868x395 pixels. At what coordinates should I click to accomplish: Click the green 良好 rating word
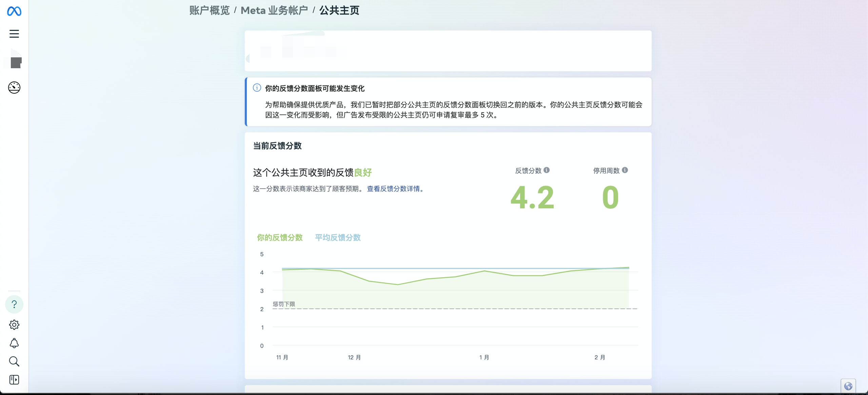coord(363,173)
